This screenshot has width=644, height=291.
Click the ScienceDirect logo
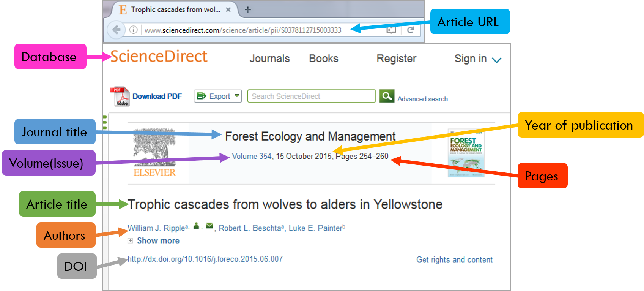159,56
